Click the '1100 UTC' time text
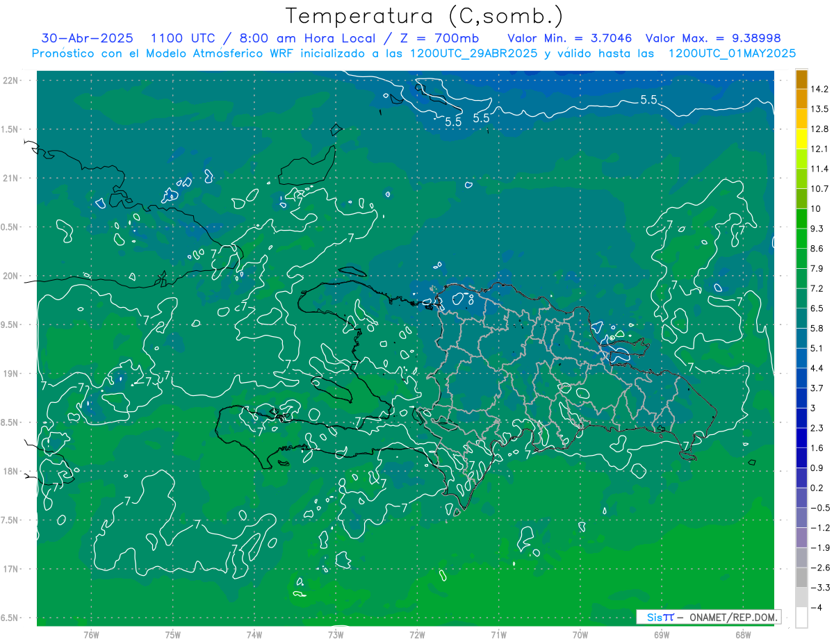This screenshot has width=834, height=644. [x=182, y=38]
